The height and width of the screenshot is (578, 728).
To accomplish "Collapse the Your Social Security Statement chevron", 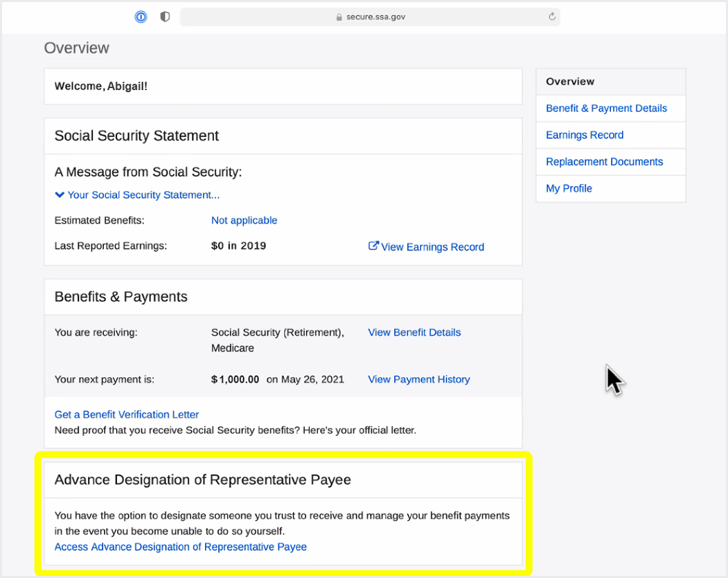I will pos(60,195).
